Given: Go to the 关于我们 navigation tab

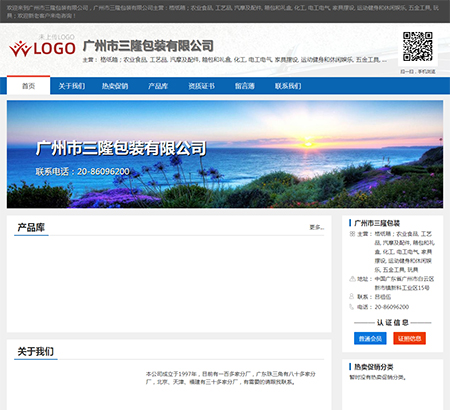Looking at the screenshot, I should pyautogui.click(x=72, y=86).
